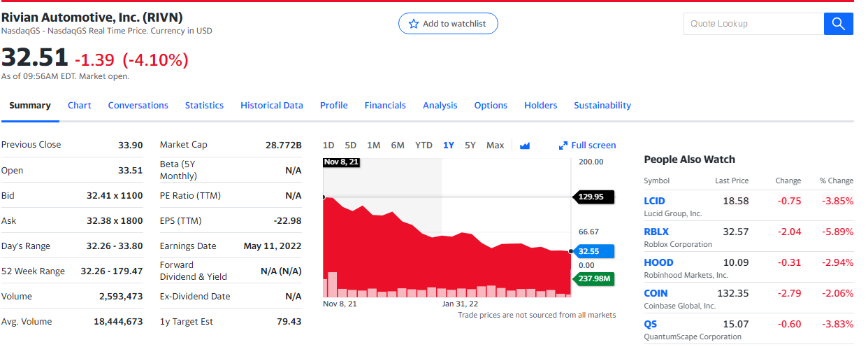This screenshot has width=868, height=347.
Task: Open the RBLX ticker link
Action: [656, 232]
